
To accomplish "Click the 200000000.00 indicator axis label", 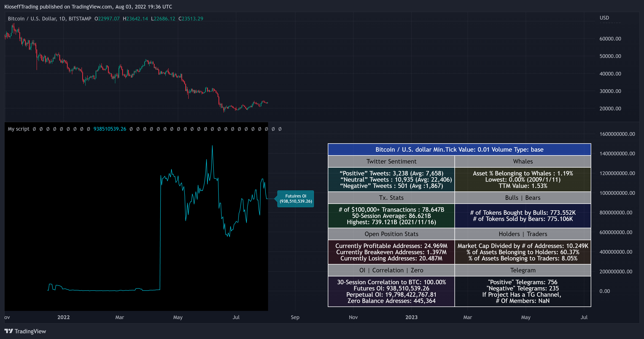I will tap(616, 271).
